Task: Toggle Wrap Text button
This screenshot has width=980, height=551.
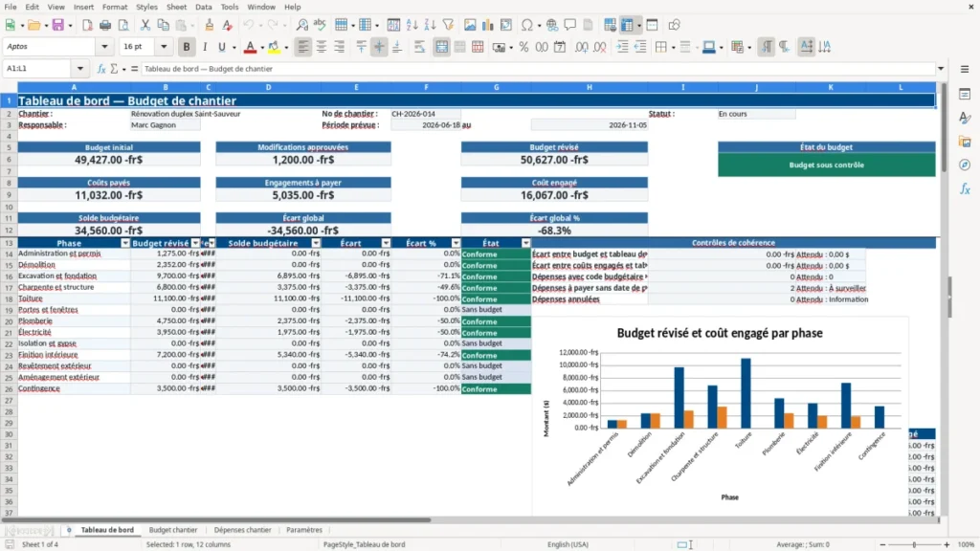Action: pyautogui.click(x=419, y=47)
